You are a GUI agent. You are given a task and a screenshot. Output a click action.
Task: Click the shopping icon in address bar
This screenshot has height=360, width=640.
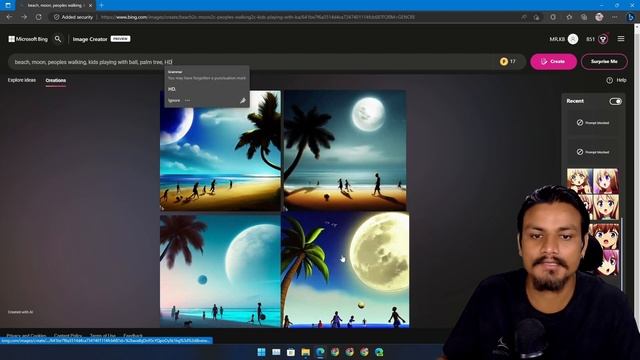[x=536, y=17]
